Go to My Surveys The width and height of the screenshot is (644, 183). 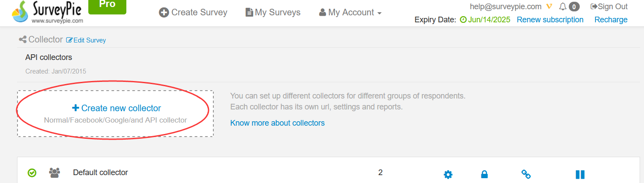(x=273, y=13)
